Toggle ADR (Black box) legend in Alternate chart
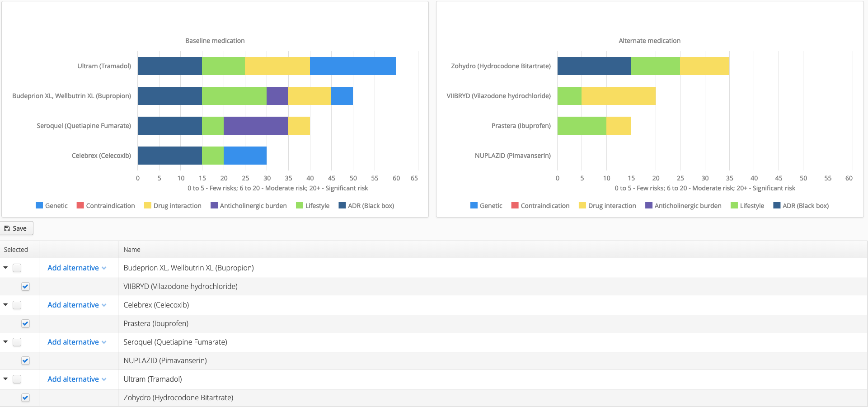Screen dimensions: 868x407 (x=801, y=206)
